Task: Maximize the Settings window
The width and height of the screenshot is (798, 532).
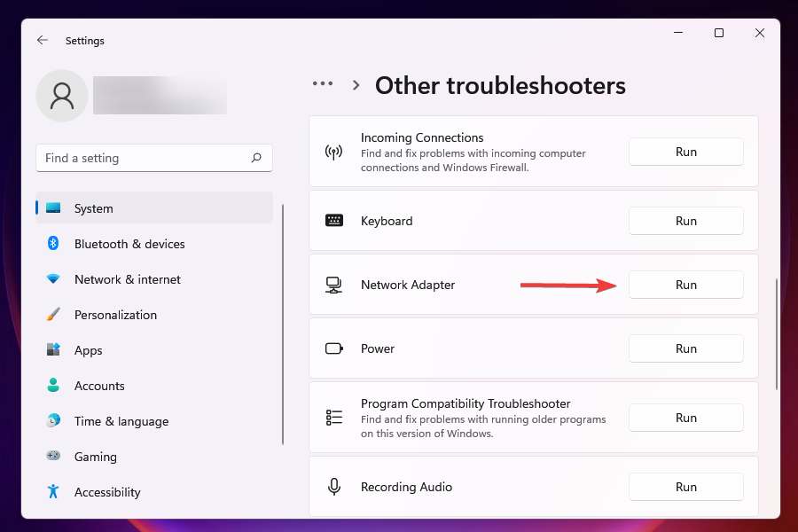Action: click(718, 33)
